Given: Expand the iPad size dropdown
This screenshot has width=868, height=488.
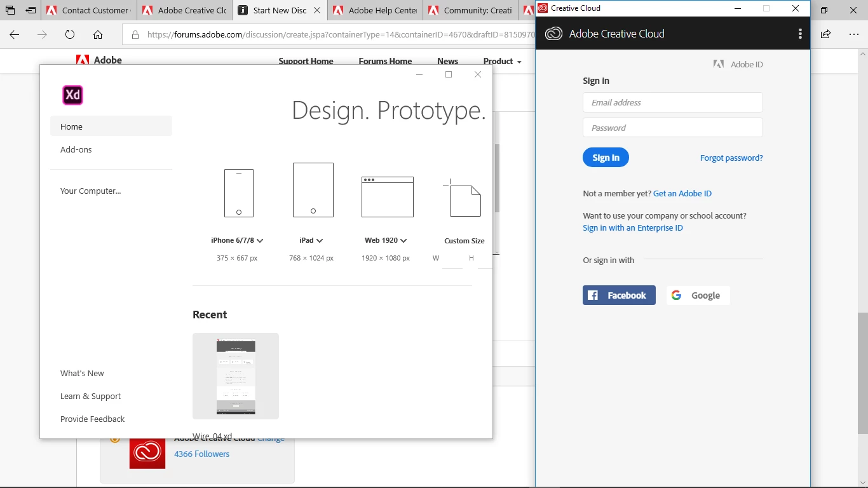Looking at the screenshot, I should (x=320, y=241).
